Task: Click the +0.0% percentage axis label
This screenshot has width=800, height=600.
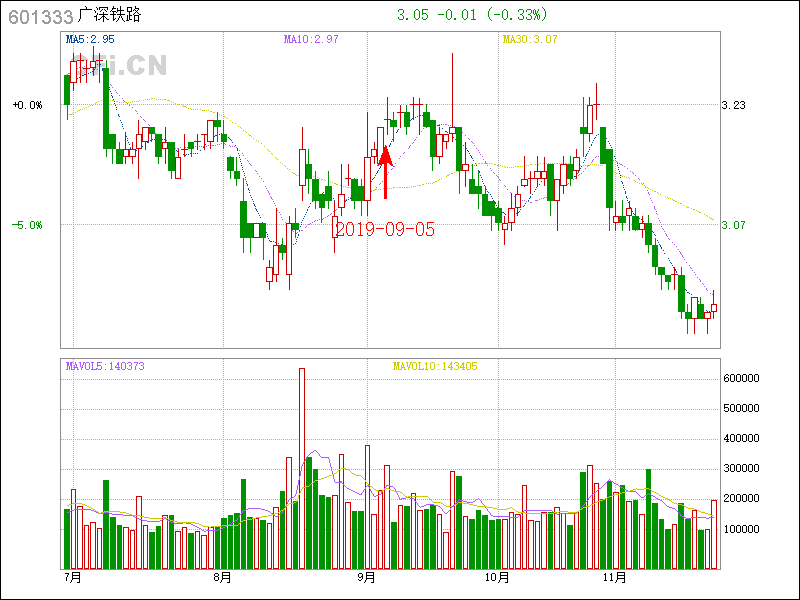Action: 27,105
